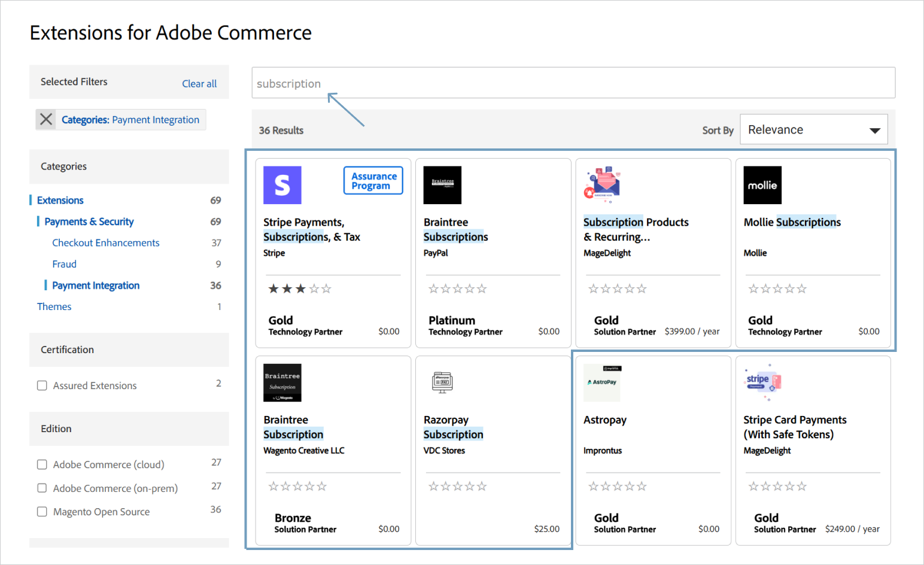Viewport: 924px width, 565px height.
Task: Click the Stripe Card Payments logo icon
Action: point(762,382)
